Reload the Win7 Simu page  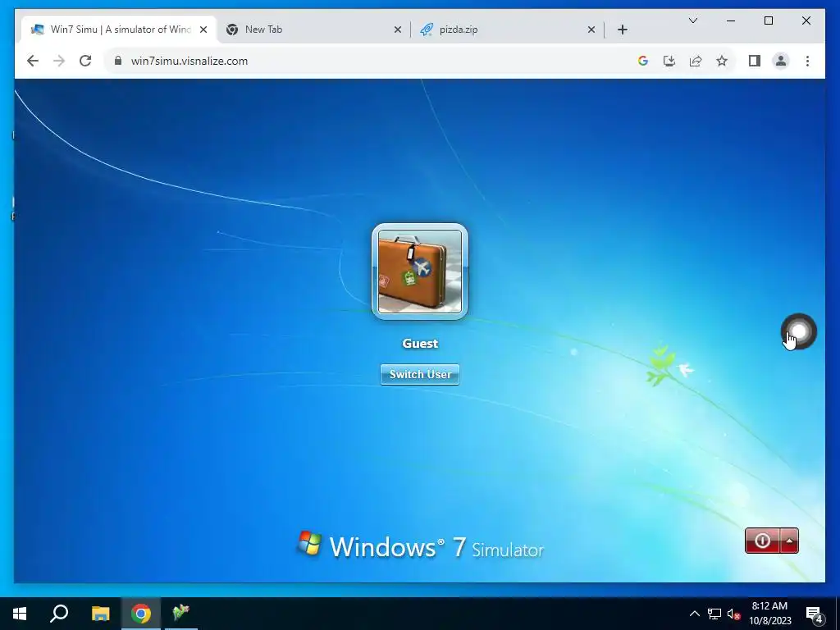coord(85,61)
